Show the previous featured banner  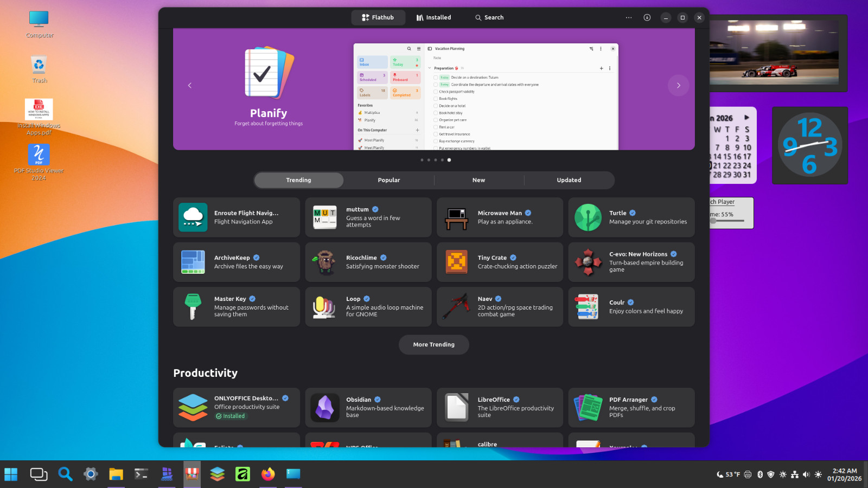(x=189, y=85)
